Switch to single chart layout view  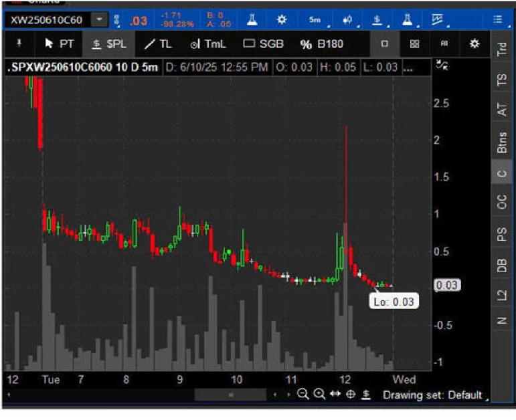pos(385,44)
